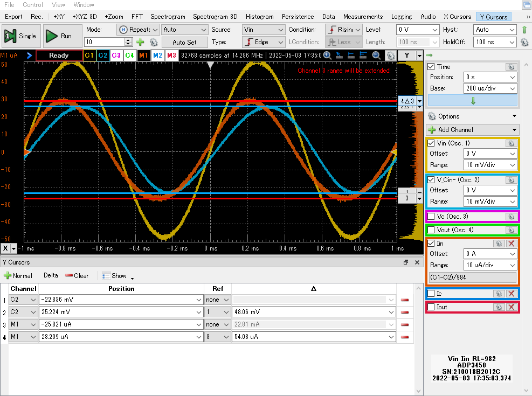Viewport: 532px width, 396px height.
Task: Click the Single acquisition button
Action: 20,36
